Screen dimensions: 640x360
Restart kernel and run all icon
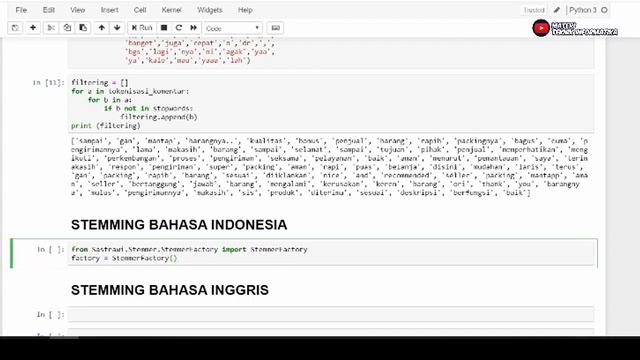193,28
